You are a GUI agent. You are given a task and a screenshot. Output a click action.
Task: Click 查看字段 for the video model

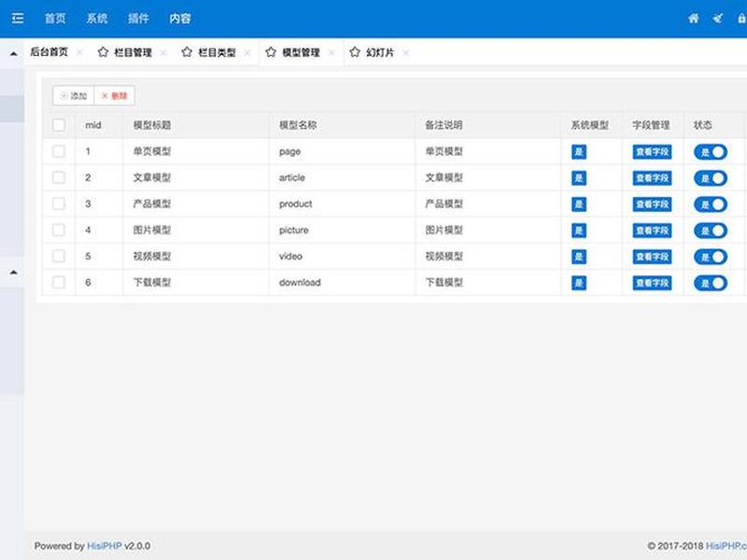point(652,257)
